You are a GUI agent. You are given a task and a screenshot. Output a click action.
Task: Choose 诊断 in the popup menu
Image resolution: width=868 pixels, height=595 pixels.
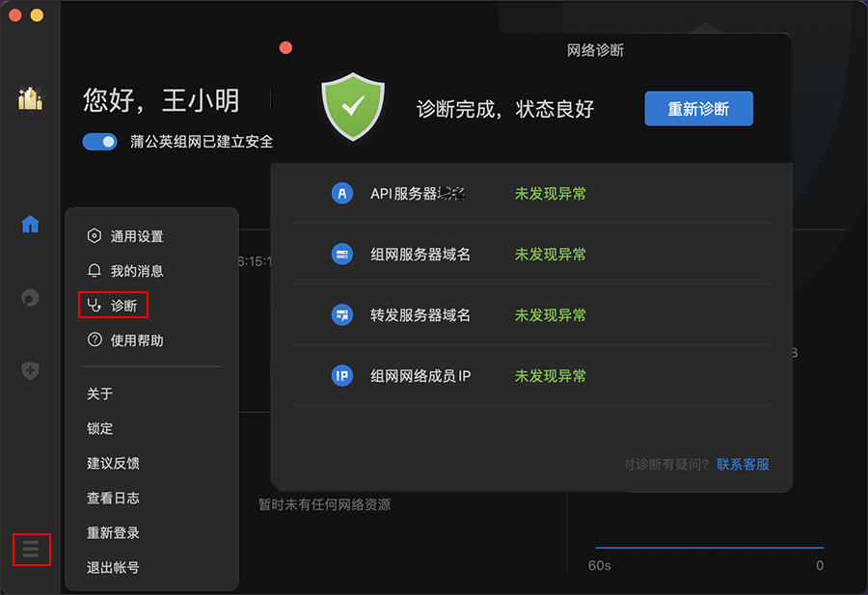[x=123, y=306]
